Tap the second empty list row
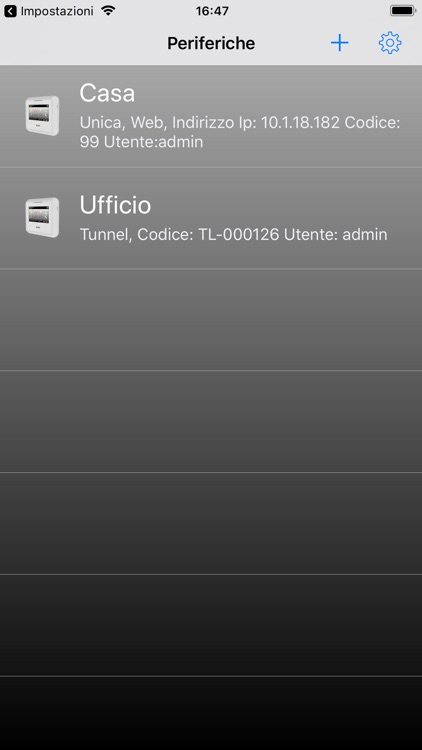The width and height of the screenshot is (422, 750). click(211, 421)
